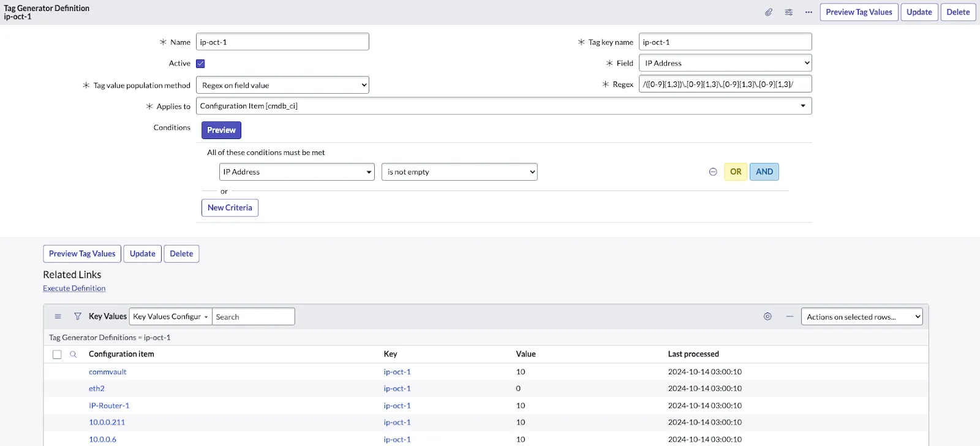Open the more options ellipsis menu
The image size is (980, 446).
[x=809, y=12]
